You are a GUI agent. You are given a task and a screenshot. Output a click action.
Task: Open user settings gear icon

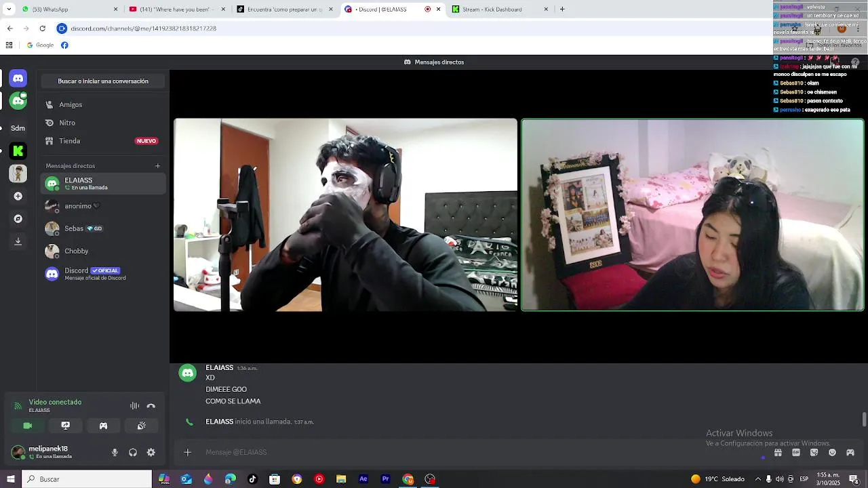pos(151,453)
